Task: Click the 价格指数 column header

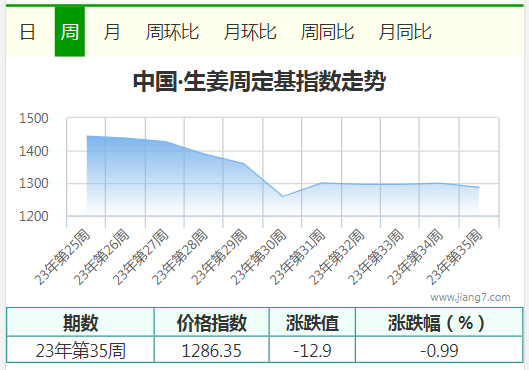Action: (212, 323)
